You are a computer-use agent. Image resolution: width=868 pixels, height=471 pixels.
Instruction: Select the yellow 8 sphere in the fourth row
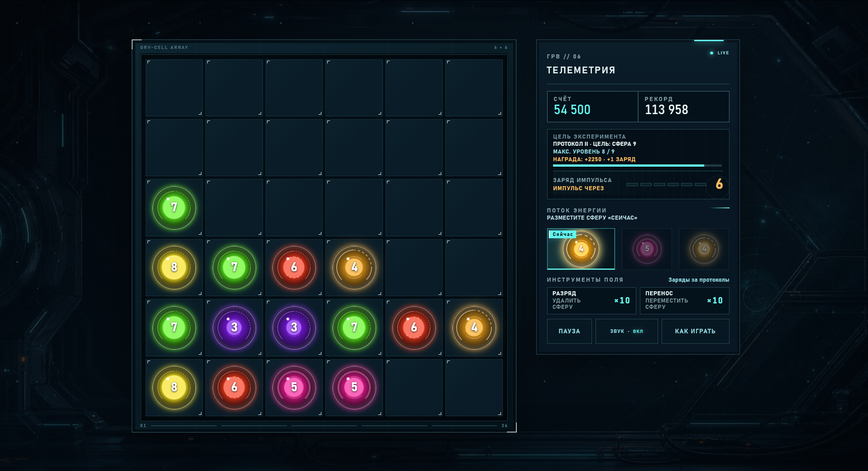(x=174, y=267)
